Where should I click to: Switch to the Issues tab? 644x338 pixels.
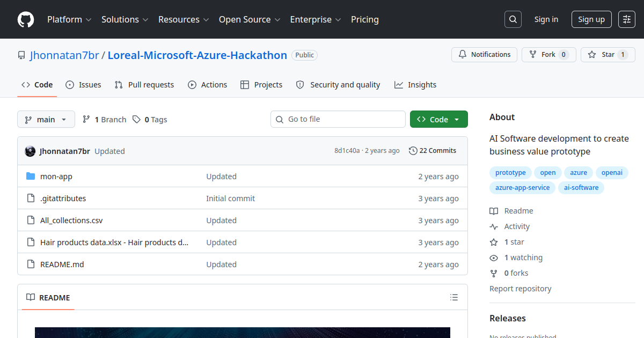[x=83, y=85]
